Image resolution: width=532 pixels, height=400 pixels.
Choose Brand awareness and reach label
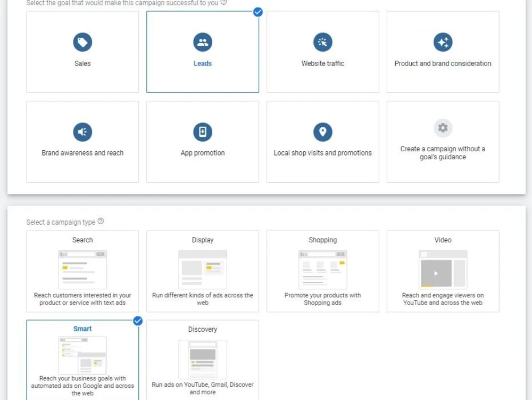[82, 153]
